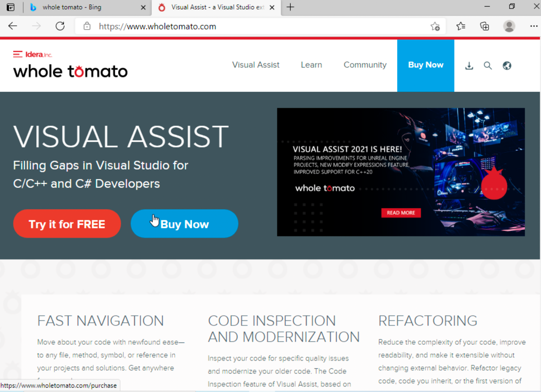This screenshot has width=541, height=392.
Task: View site information lock icon
Action: click(87, 26)
